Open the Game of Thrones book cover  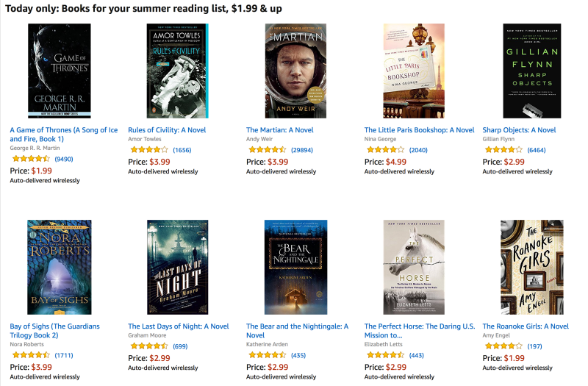click(x=59, y=71)
